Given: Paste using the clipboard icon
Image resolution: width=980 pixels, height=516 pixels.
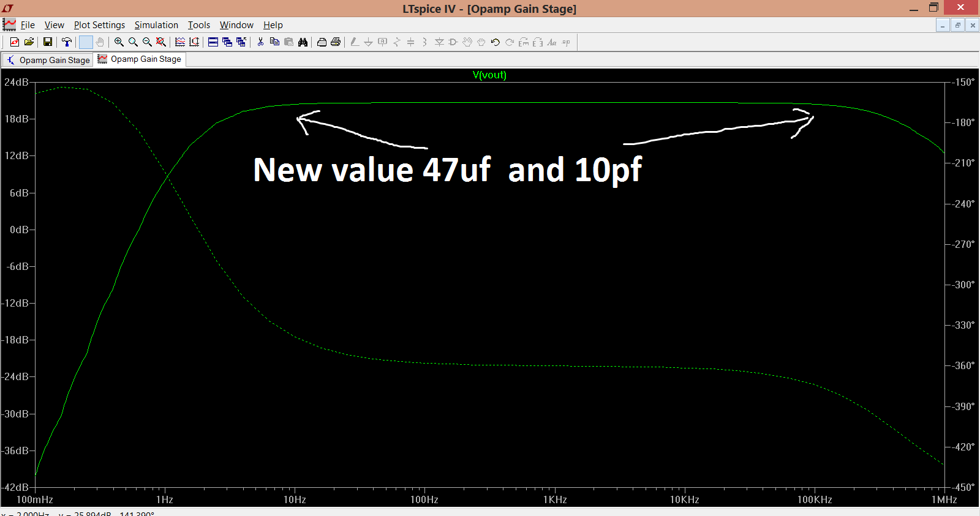Looking at the screenshot, I should (x=288, y=42).
